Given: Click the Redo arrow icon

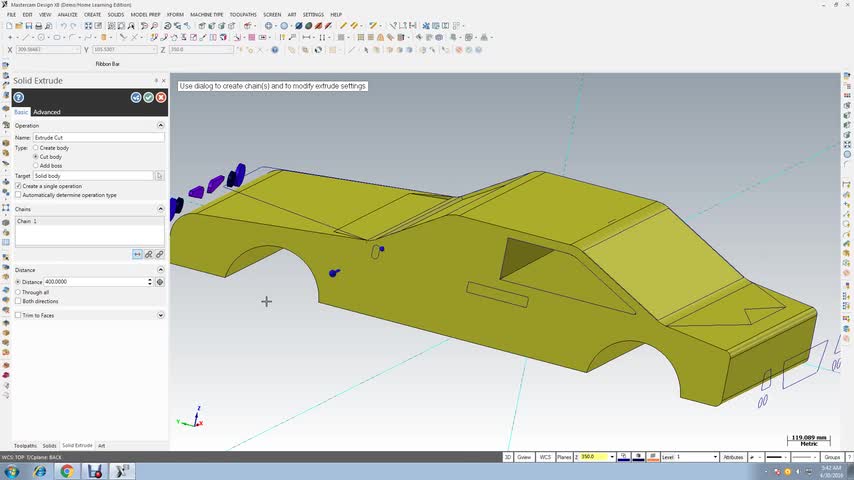Looking at the screenshot, I should [x=73, y=26].
